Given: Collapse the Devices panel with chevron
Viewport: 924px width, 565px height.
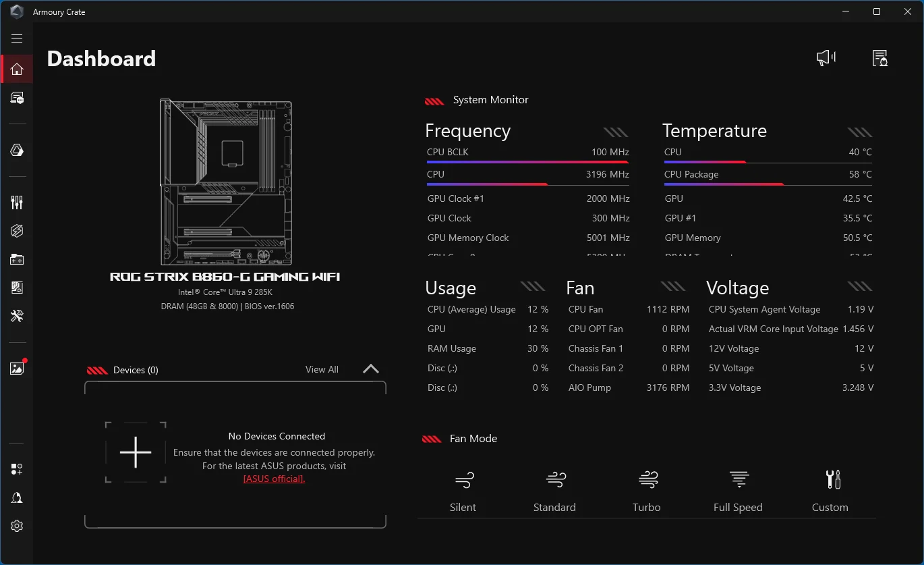Looking at the screenshot, I should click(x=371, y=369).
